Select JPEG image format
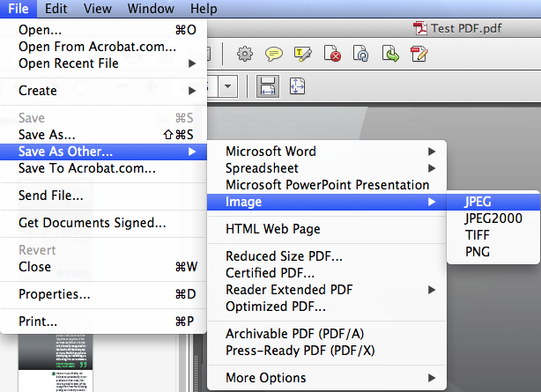The height and width of the screenshot is (392, 541). tap(493, 202)
